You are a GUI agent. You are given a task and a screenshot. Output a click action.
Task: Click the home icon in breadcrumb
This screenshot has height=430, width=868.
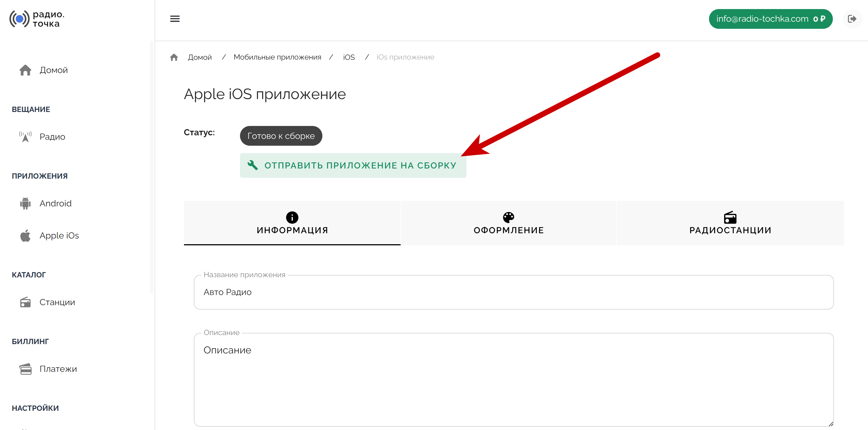(x=174, y=57)
